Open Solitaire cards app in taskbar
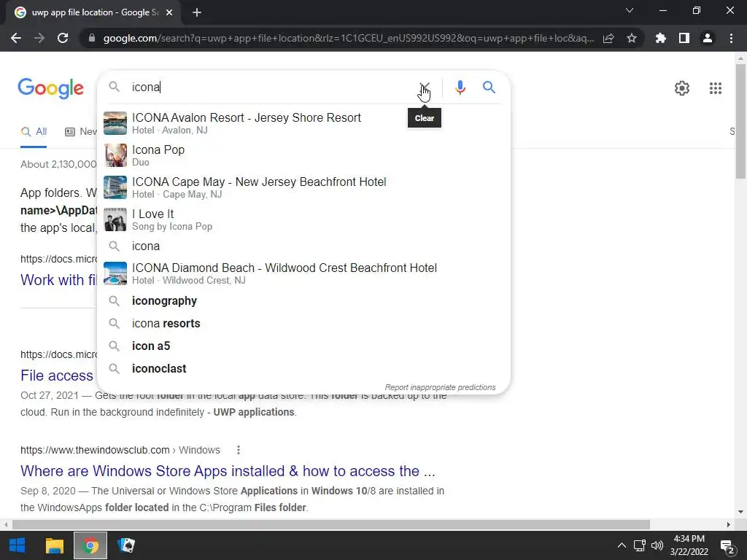The width and height of the screenshot is (747, 560). [126, 545]
